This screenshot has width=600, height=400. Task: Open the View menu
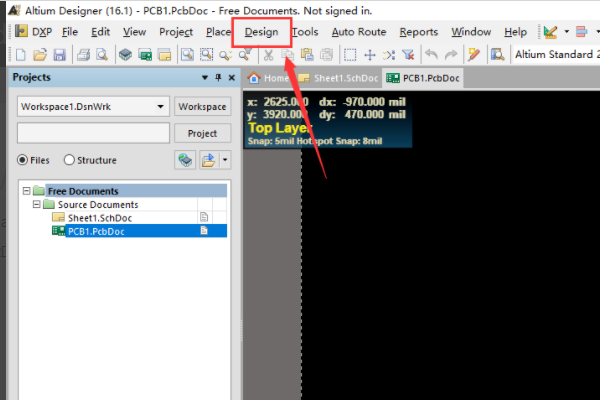click(134, 32)
